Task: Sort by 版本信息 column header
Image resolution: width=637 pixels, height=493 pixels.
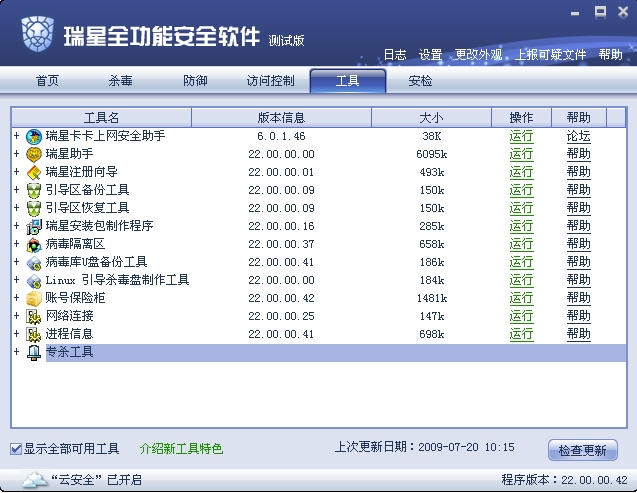Action: click(x=281, y=118)
